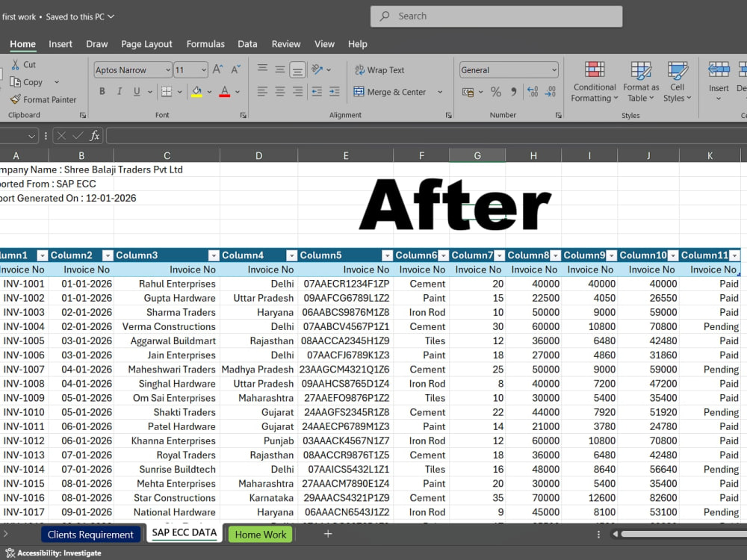
Task: Center text horizontally in the ribbon
Action: coord(279,91)
